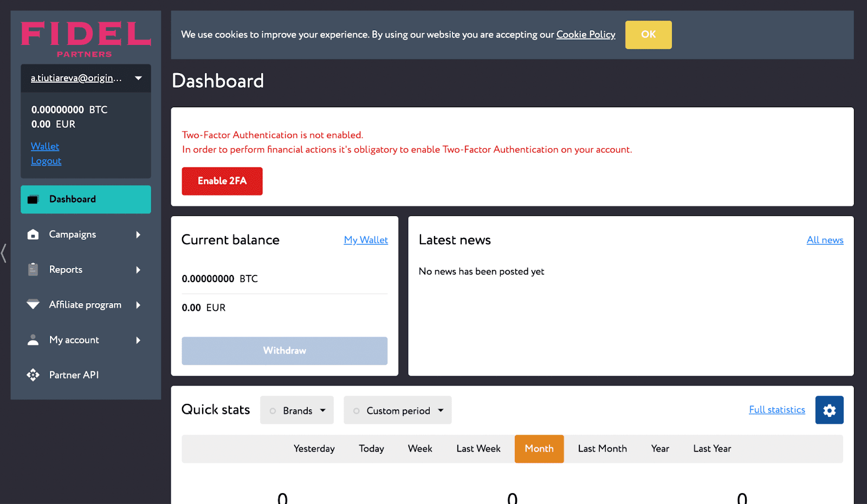Image resolution: width=867 pixels, height=504 pixels.
Task: Expand the Reports submenu arrow
Action: (x=138, y=270)
